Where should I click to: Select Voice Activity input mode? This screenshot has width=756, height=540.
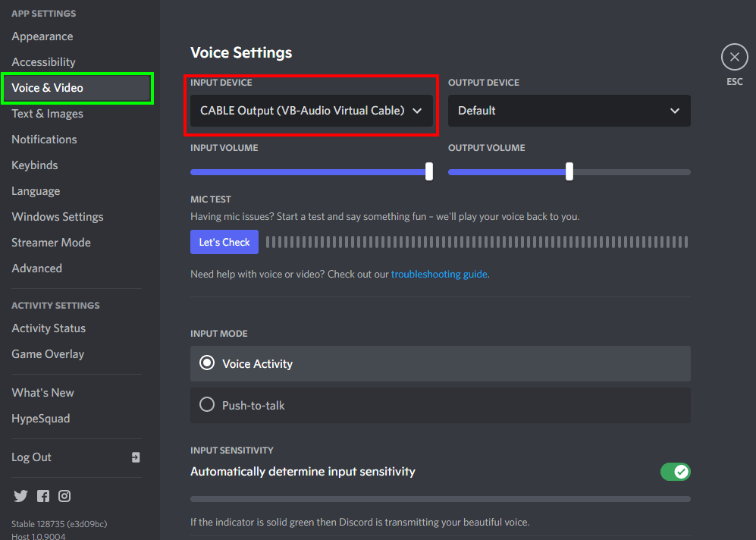pos(441,363)
